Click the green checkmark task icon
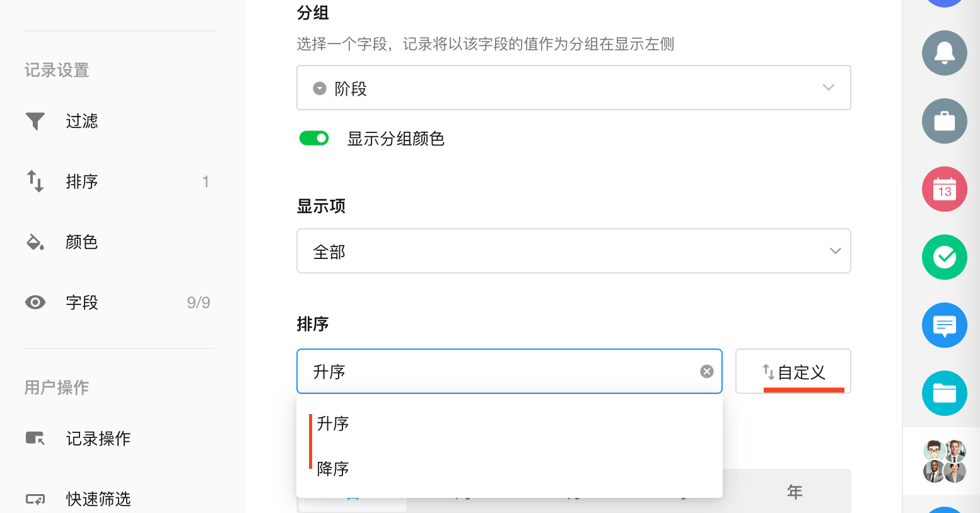This screenshot has height=513, width=980. (944, 257)
